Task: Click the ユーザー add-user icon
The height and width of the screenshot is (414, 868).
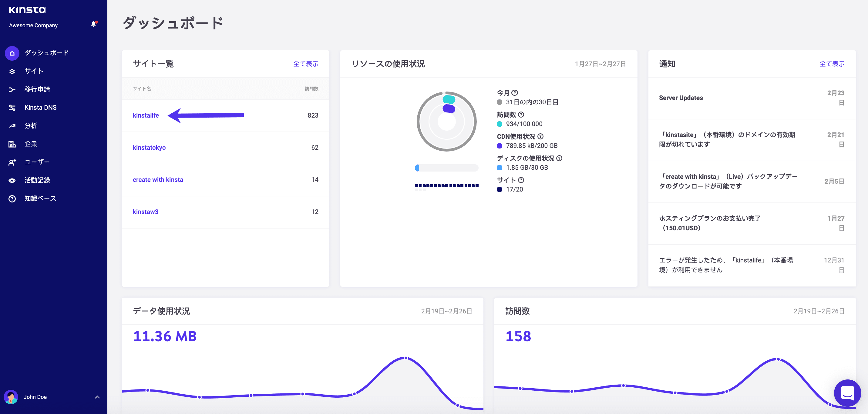Action: [12, 162]
